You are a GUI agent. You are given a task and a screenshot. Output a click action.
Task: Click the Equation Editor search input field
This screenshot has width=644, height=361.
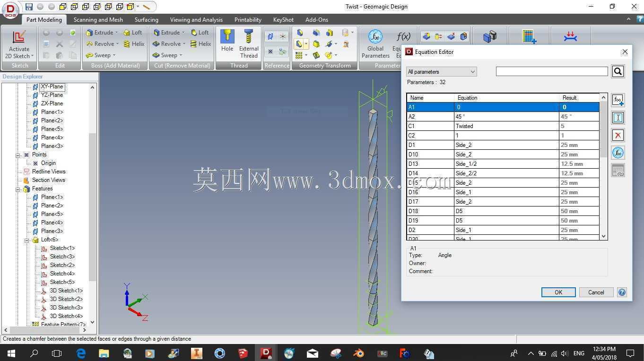coord(552,71)
